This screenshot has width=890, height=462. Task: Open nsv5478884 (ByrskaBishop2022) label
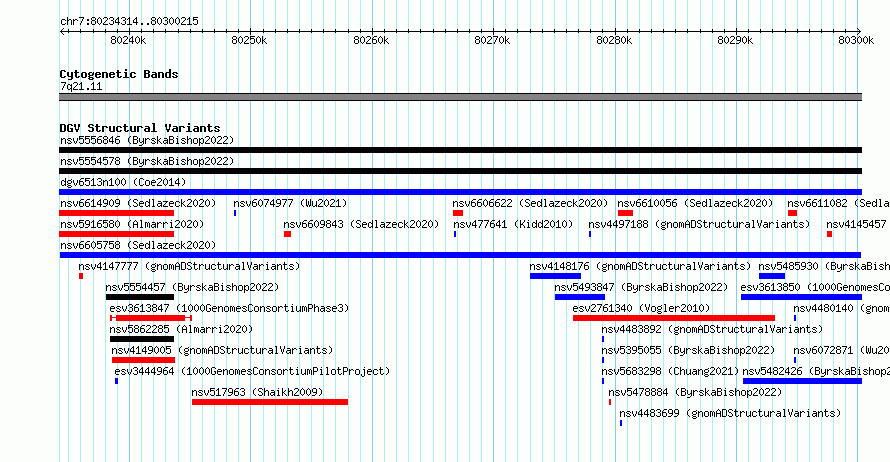pyautogui.click(x=695, y=392)
